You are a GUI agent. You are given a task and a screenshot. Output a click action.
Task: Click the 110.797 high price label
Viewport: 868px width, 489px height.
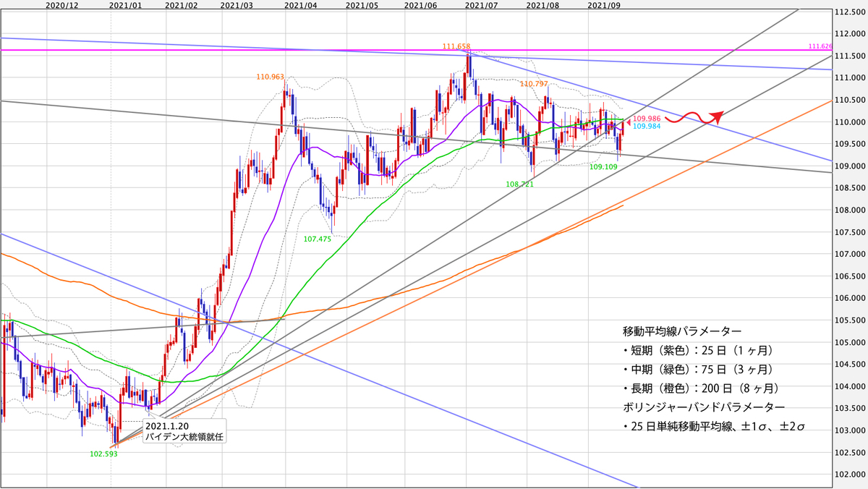pyautogui.click(x=534, y=84)
